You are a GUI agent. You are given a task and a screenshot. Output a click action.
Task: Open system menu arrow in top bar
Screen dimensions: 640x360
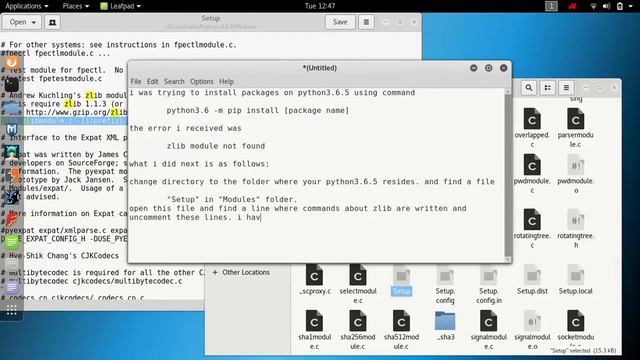[631, 6]
